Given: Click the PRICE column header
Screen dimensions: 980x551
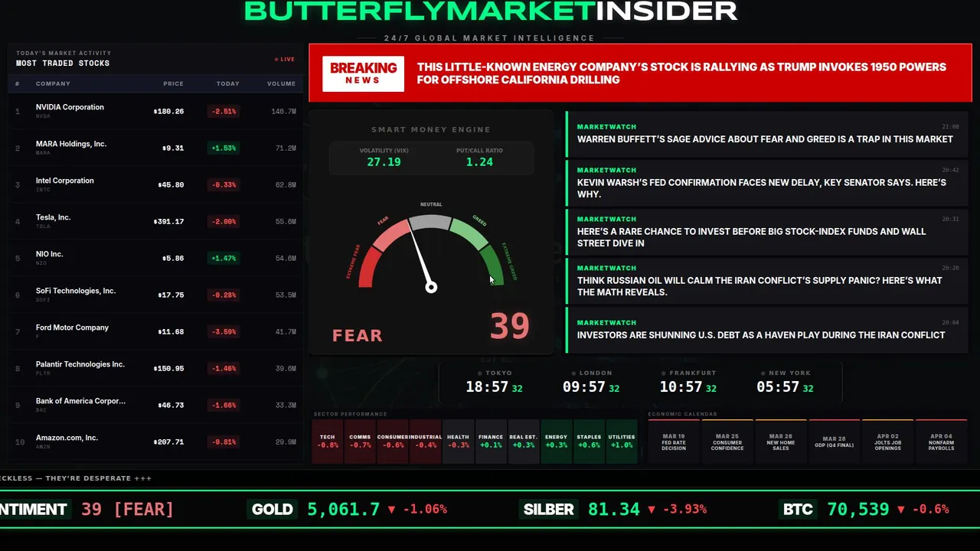Looking at the screenshot, I should (x=173, y=83).
